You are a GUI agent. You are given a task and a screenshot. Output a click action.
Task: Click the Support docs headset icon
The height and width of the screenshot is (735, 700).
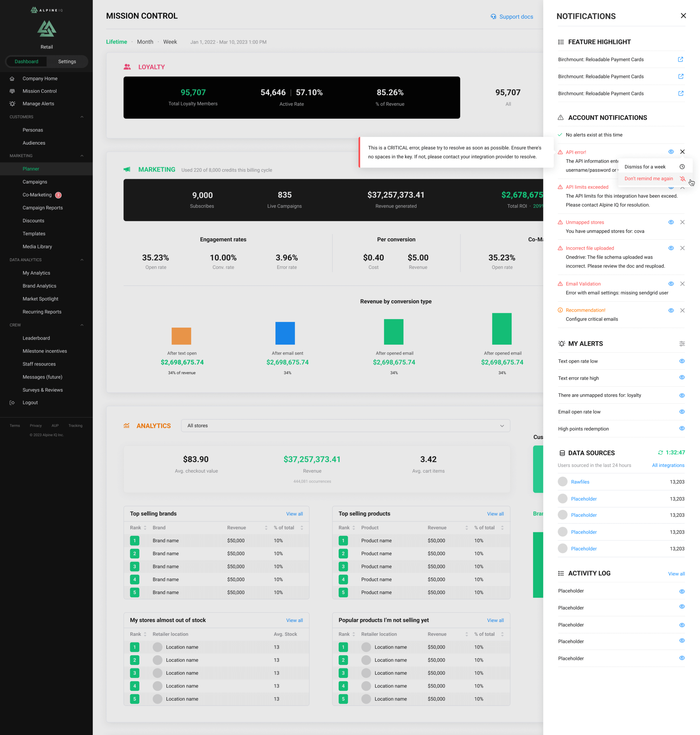pos(493,16)
